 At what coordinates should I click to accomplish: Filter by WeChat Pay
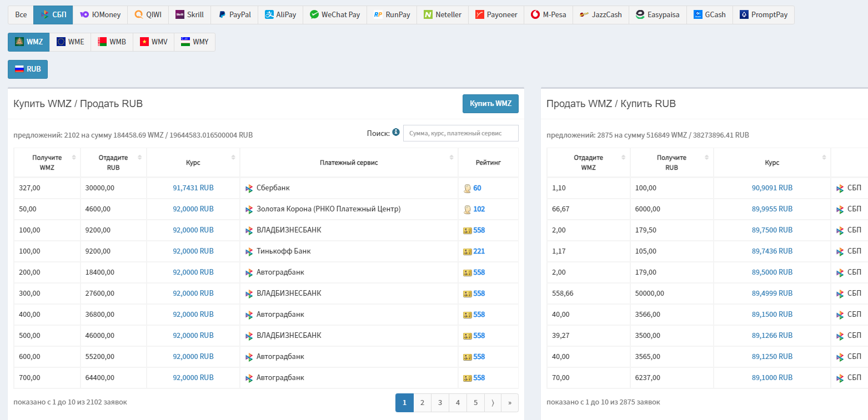coord(335,15)
